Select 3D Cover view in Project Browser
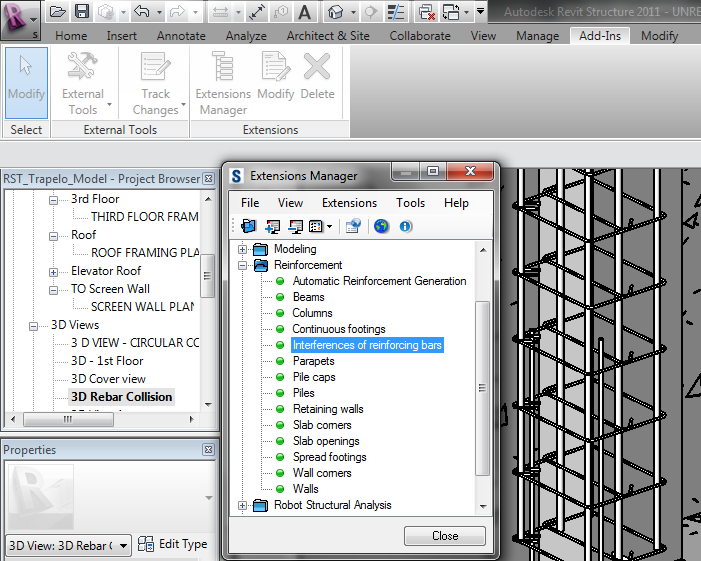The height and width of the screenshot is (561, 701). point(108,379)
